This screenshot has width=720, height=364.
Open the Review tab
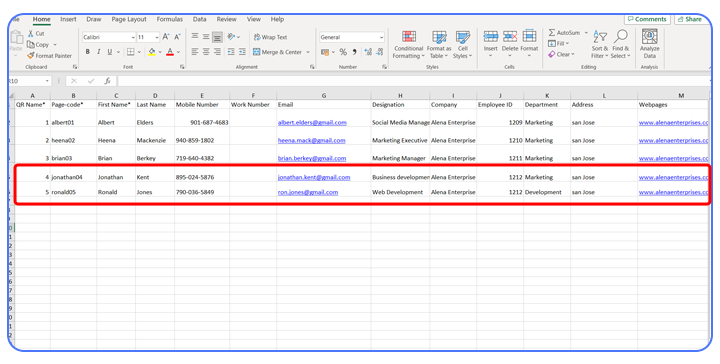[x=226, y=19]
